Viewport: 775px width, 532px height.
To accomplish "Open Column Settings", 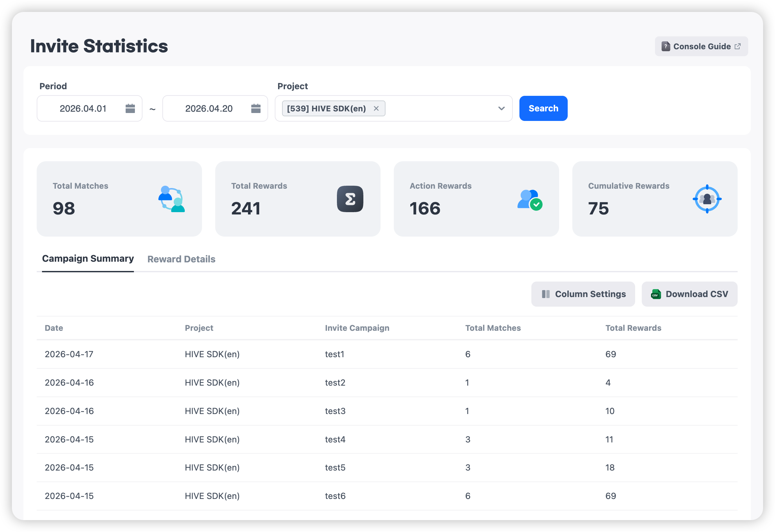I will pyautogui.click(x=583, y=294).
